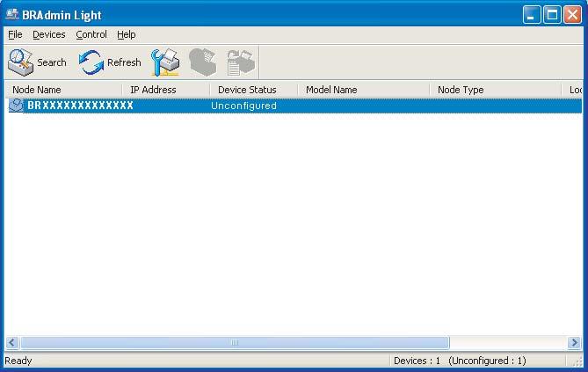Maximize the BRAdmin Light window

552,15
